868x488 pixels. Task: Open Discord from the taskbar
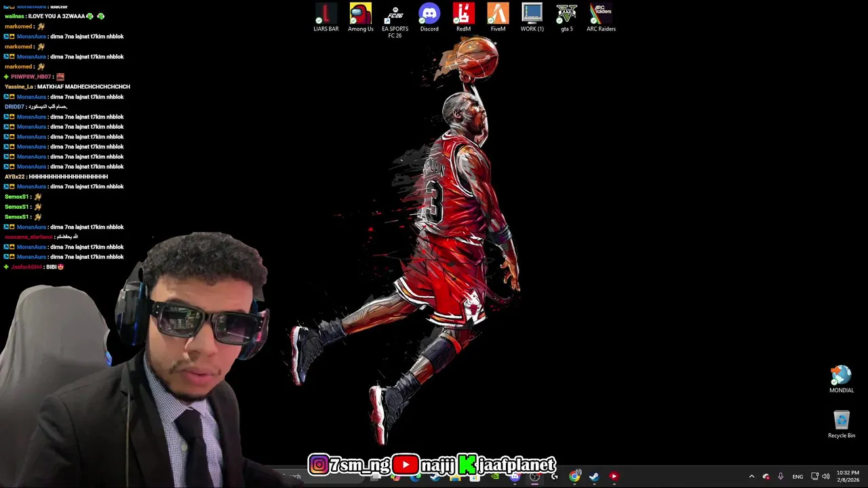click(515, 476)
